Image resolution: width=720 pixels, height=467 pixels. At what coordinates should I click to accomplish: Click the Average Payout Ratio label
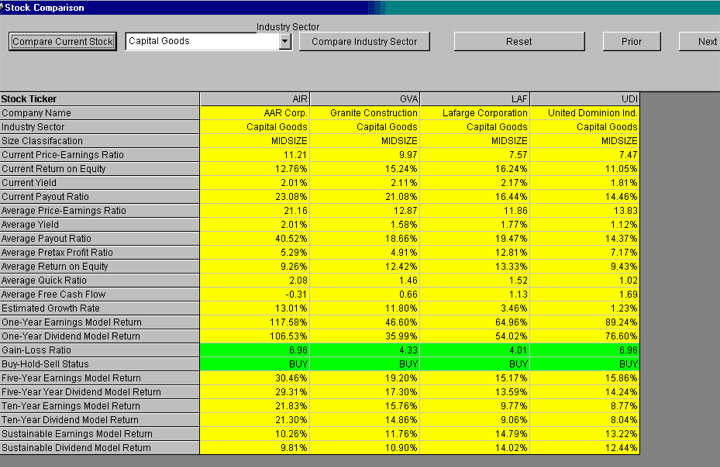(100, 238)
